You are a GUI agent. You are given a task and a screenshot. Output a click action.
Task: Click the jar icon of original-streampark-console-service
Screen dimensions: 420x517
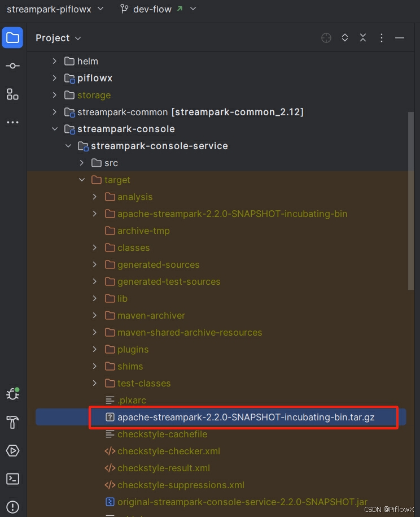pyautogui.click(x=110, y=502)
